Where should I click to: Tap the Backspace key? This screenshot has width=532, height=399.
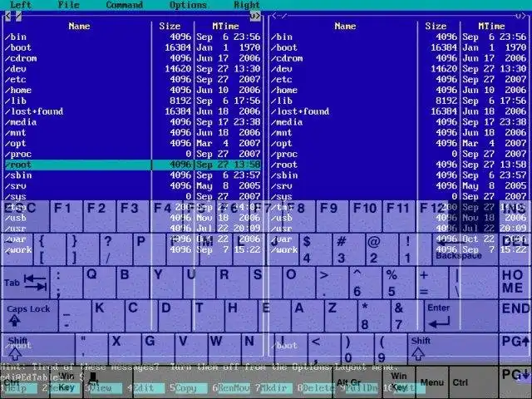click(x=465, y=249)
